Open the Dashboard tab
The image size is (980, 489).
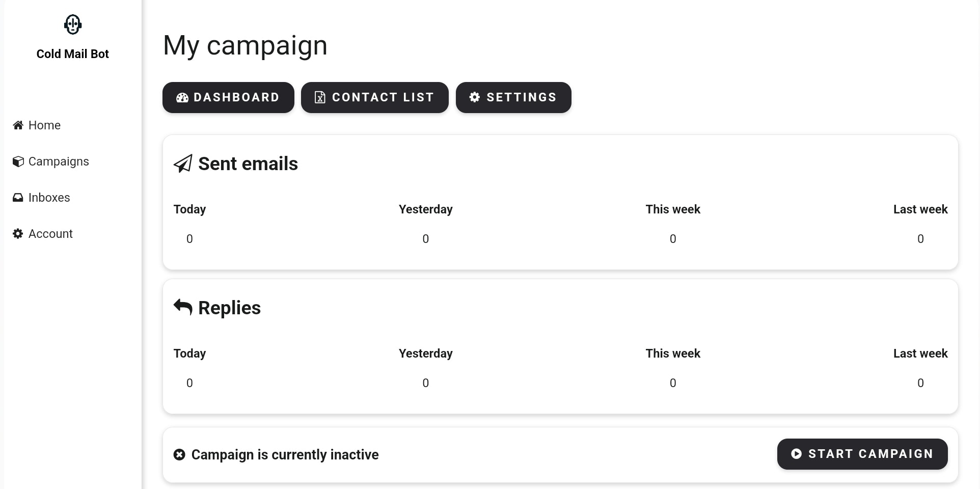[x=228, y=97]
